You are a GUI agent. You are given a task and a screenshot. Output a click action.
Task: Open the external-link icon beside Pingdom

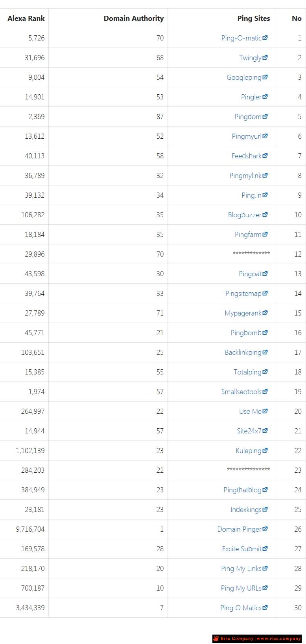(265, 116)
